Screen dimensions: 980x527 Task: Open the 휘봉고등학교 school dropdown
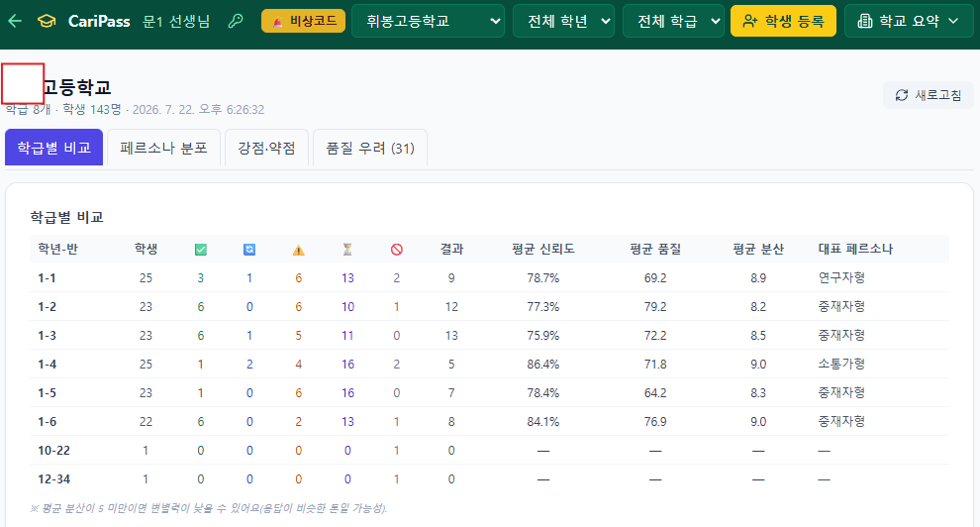(428, 21)
